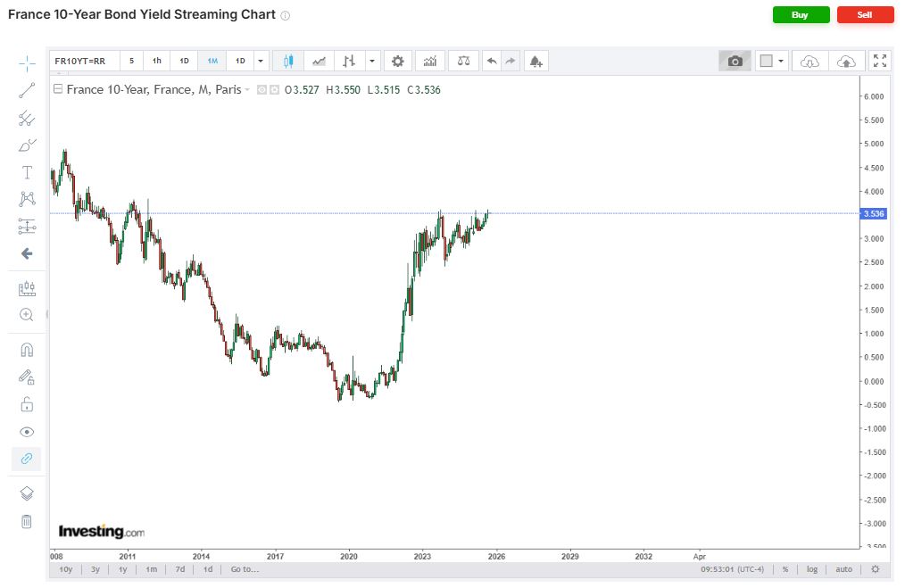The image size is (905, 588).
Task: Open chart settings gear at bottom right
Action: (x=875, y=569)
